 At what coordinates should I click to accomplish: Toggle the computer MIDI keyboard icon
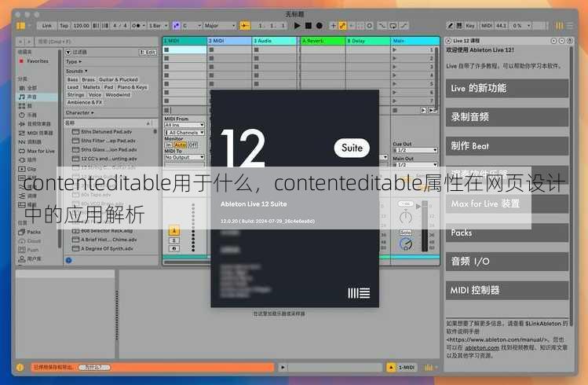[459, 25]
